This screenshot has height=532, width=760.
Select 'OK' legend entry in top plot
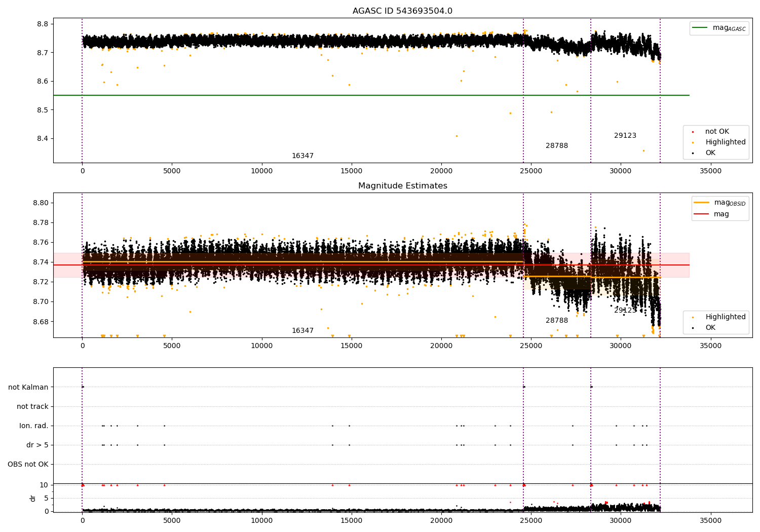pyautogui.click(x=710, y=153)
